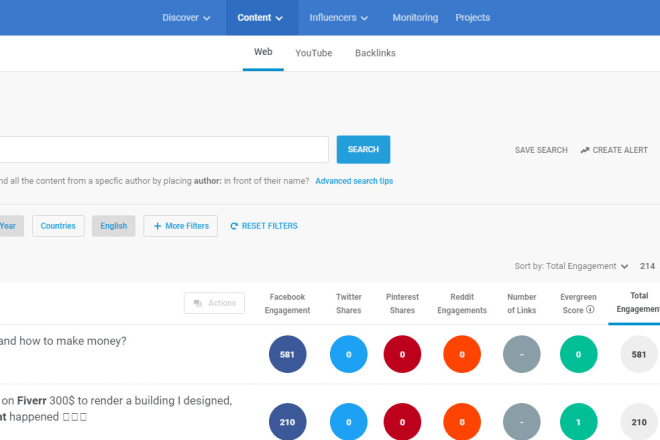Viewport: 660px width, 440px height.
Task: Expand the Discover dropdown menu
Action: point(186,18)
